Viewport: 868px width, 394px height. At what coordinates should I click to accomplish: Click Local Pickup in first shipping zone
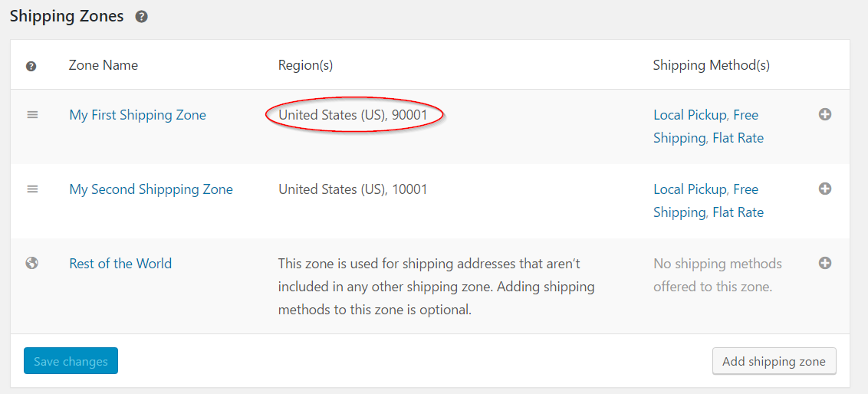689,115
